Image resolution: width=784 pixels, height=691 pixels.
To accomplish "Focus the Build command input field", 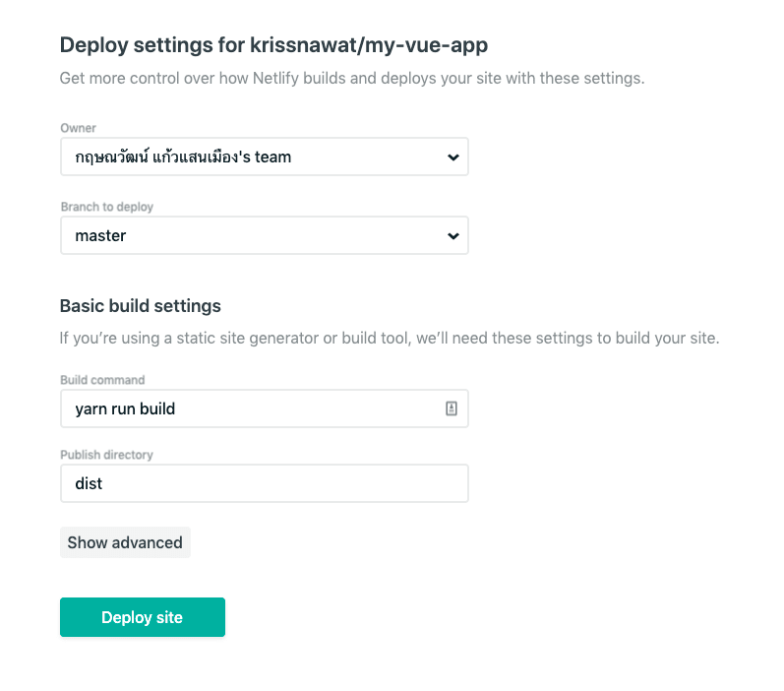I will point(264,408).
